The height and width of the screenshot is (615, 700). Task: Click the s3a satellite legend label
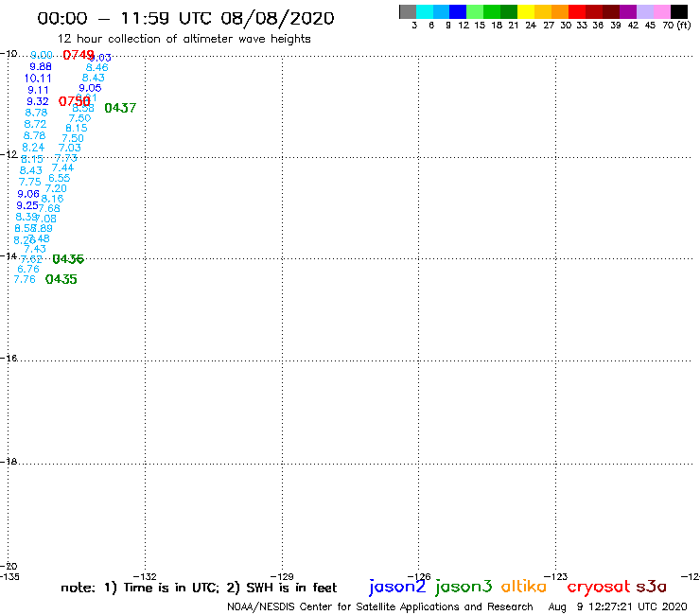652,587
